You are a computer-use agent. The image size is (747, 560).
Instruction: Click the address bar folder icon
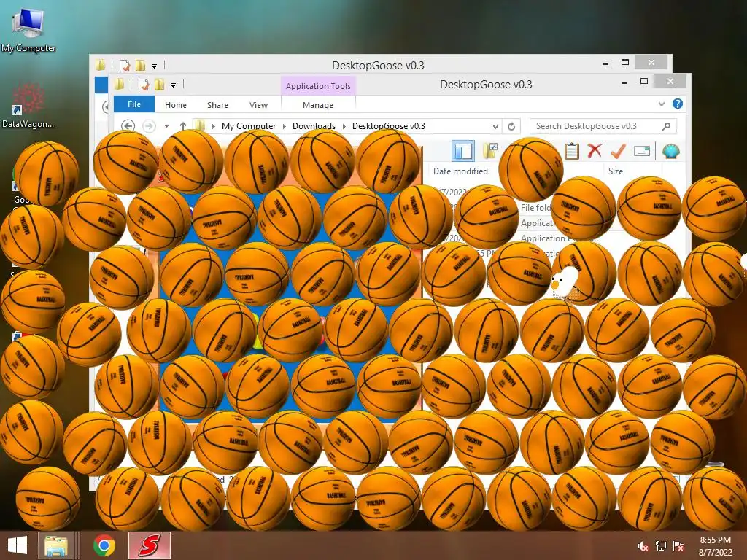200,125
